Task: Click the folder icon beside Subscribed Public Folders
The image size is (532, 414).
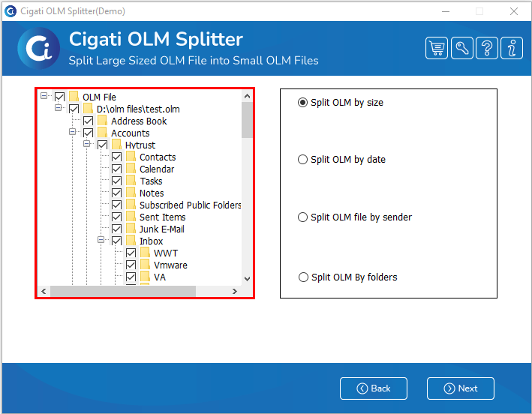Action: [x=131, y=205]
